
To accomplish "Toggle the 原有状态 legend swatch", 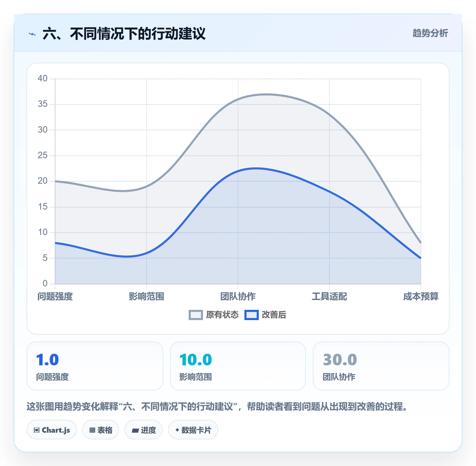I will coord(196,315).
